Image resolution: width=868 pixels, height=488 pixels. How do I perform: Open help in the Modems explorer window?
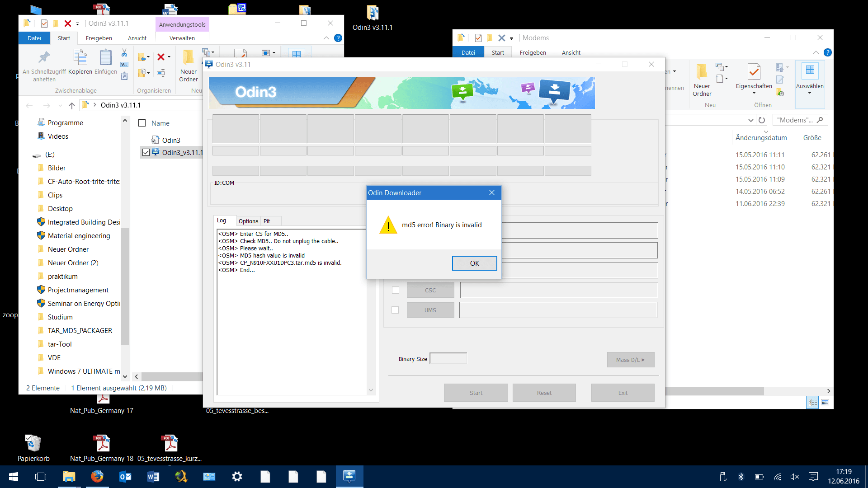pyautogui.click(x=827, y=52)
